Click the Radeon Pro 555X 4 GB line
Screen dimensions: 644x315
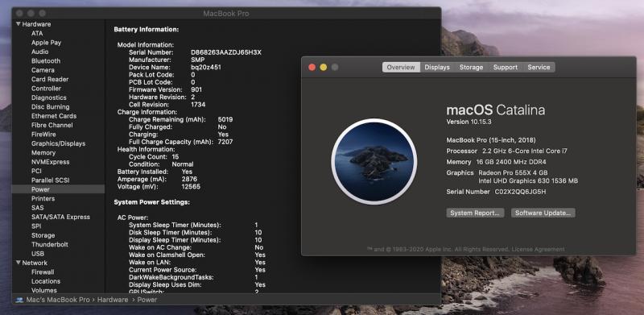[x=513, y=172]
